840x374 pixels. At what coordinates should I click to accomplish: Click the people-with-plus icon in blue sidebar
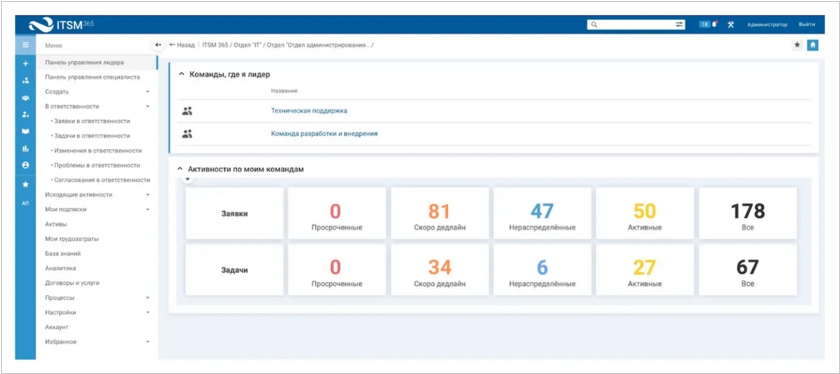(25, 115)
